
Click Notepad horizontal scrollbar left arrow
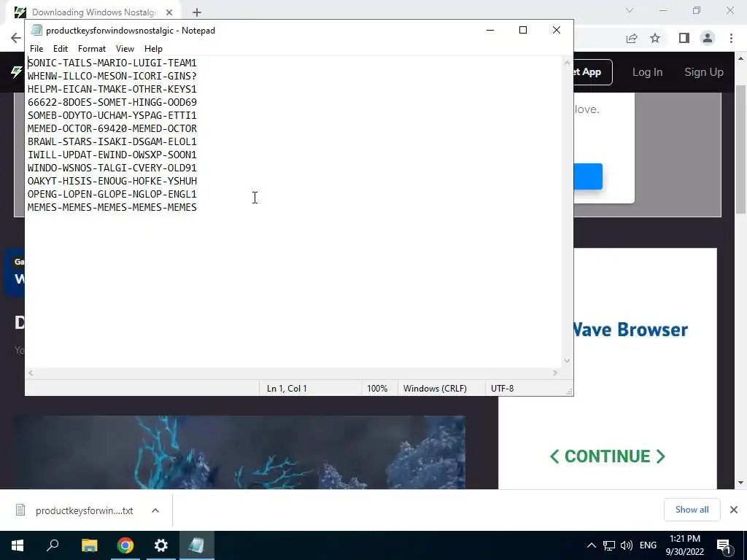point(31,373)
